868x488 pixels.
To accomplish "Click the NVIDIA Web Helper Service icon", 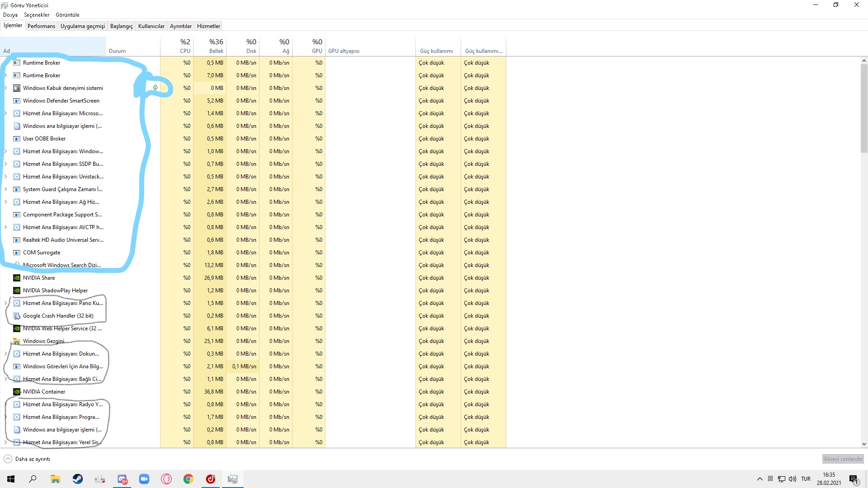I will (x=17, y=328).
